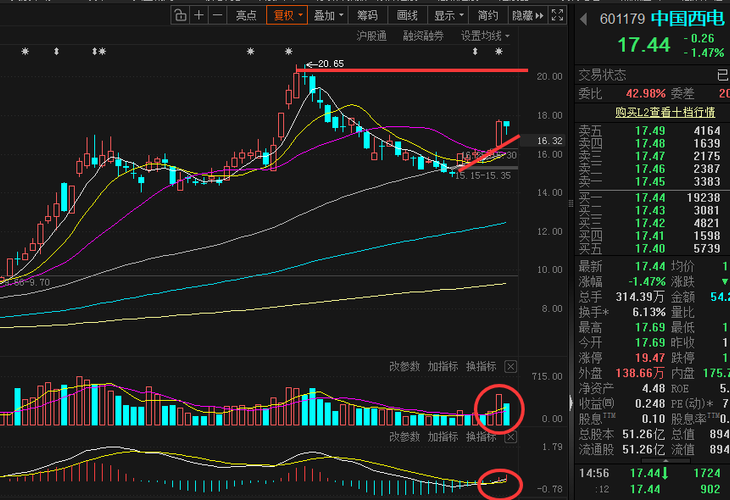The height and width of the screenshot is (500, 730).
Task: Open 购买L2查看十档行情 link
Action: (665, 112)
